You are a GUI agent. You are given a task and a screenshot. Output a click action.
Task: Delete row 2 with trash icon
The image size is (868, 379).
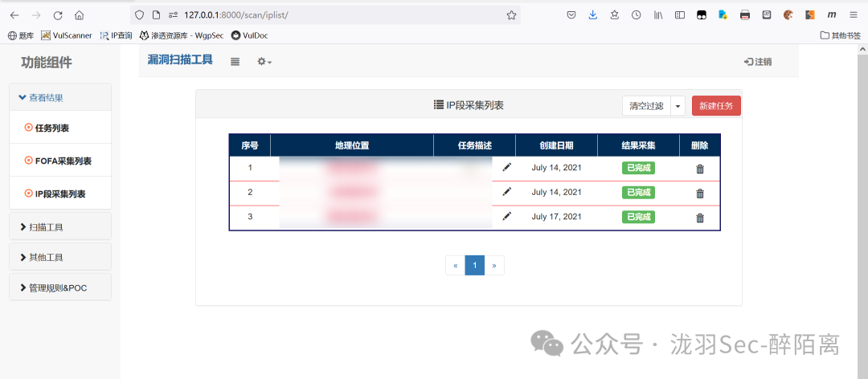tap(700, 193)
